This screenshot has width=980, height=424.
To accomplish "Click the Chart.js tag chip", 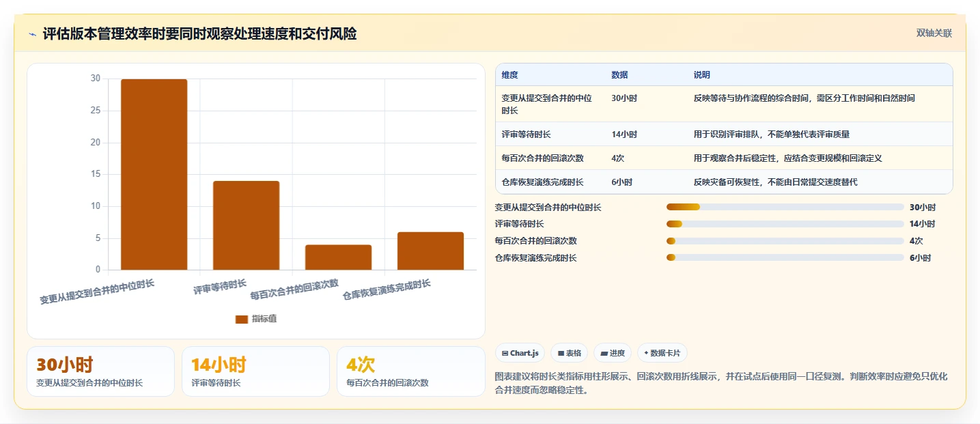I will point(520,353).
